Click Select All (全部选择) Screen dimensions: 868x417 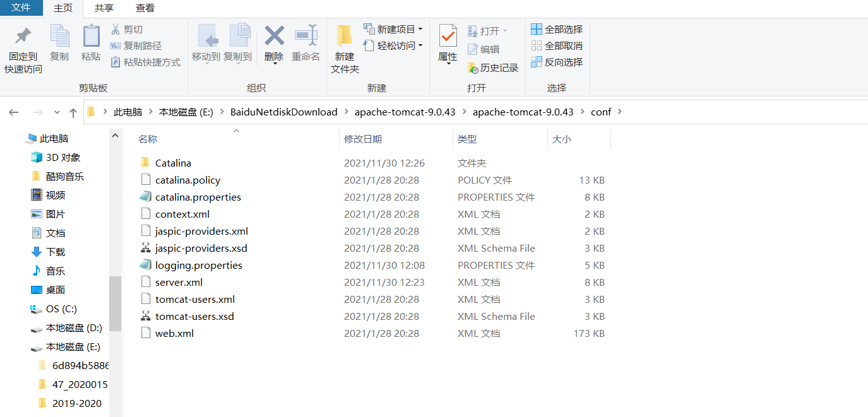(557, 29)
